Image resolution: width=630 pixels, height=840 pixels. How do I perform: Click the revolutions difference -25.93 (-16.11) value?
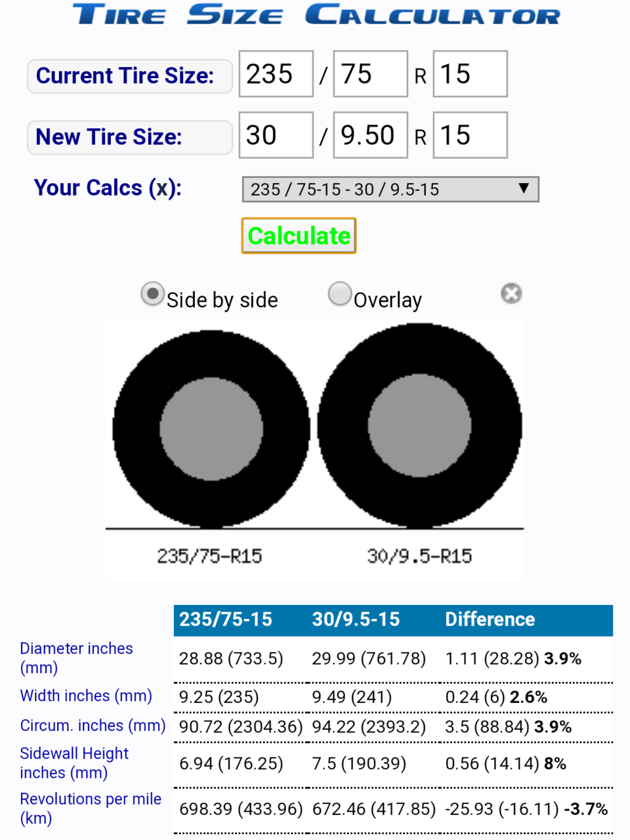tap(527, 809)
